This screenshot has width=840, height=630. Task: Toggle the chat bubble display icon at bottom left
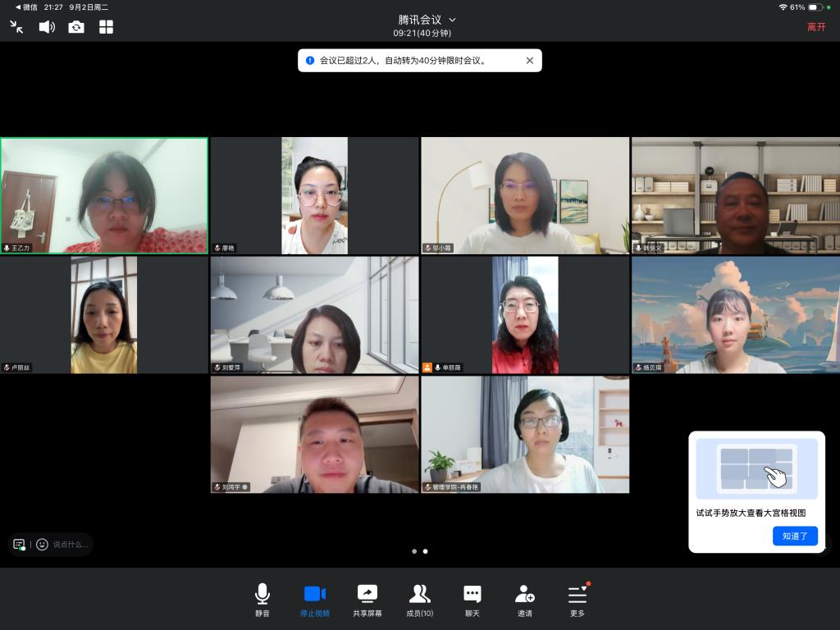pyautogui.click(x=20, y=544)
